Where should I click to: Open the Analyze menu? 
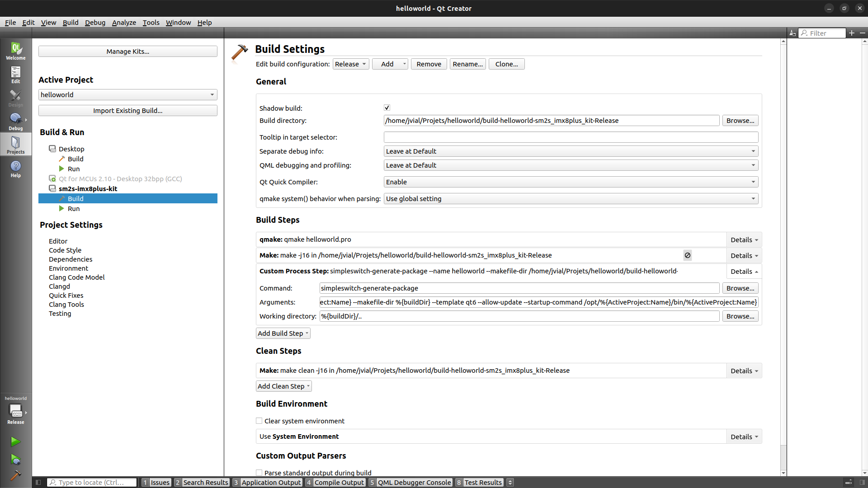tap(124, 23)
